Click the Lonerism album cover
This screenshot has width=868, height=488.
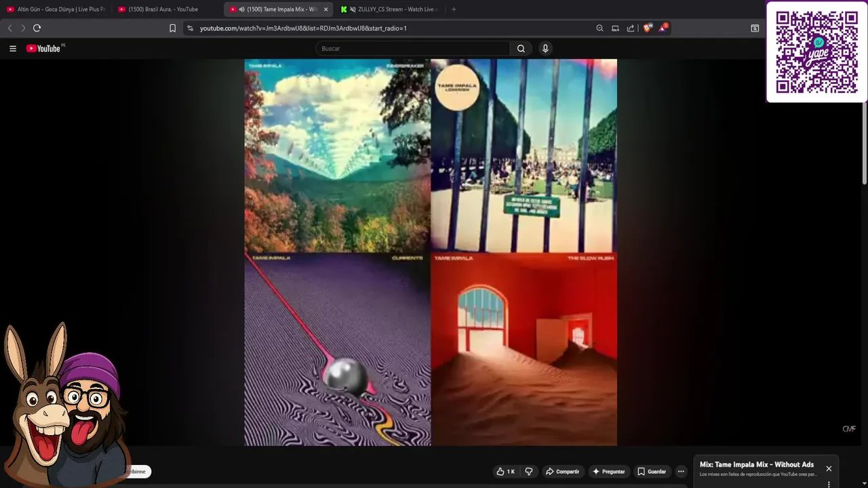tap(524, 156)
